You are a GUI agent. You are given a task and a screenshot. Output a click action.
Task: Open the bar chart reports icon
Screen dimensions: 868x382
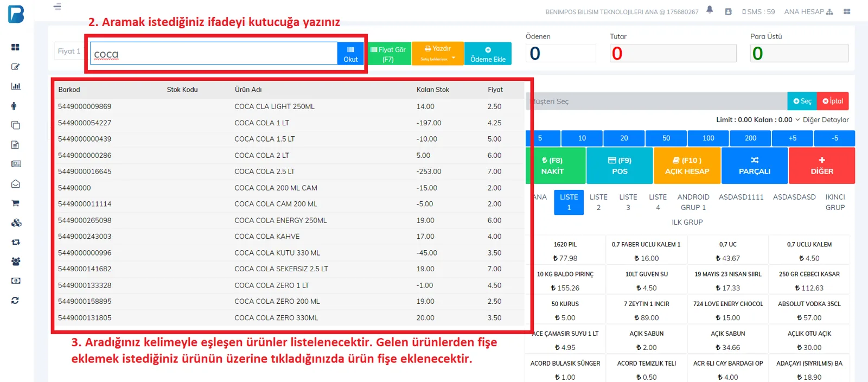tap(15, 86)
